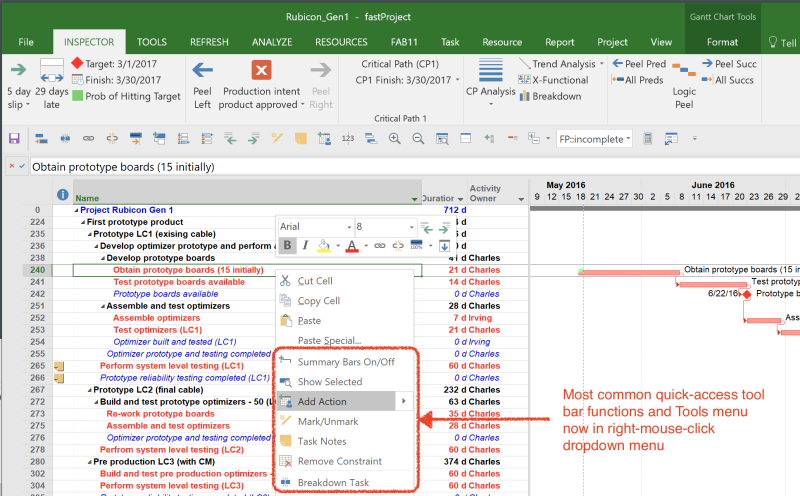Click the green Prob of Hitting Target swatch
The width and height of the screenshot is (800, 496).
(78, 95)
